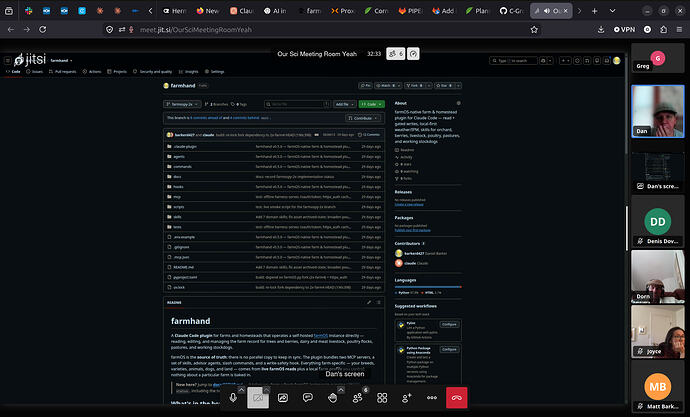The width and height of the screenshot is (690, 417).
Task: Mute audio on the playing Jitsi tab
Action: 547,11
